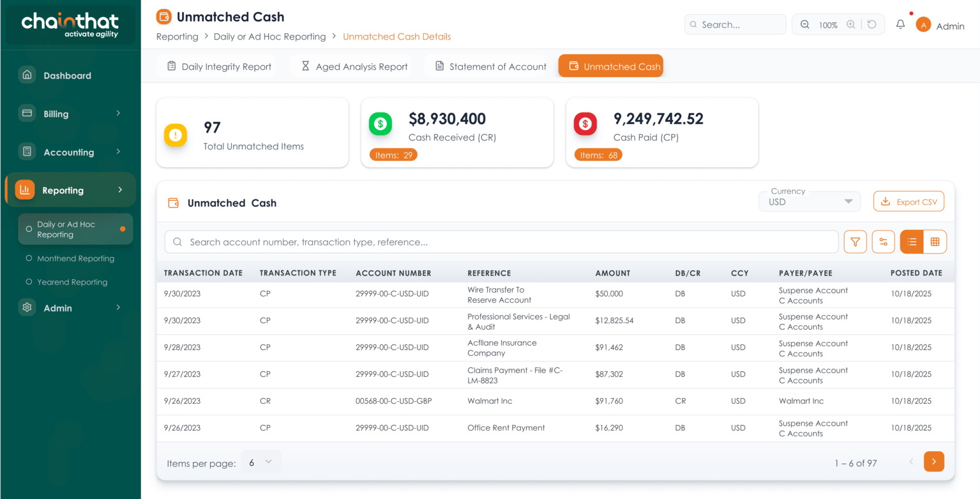980x499 pixels.
Task: Go to next page of results
Action: 933,462
